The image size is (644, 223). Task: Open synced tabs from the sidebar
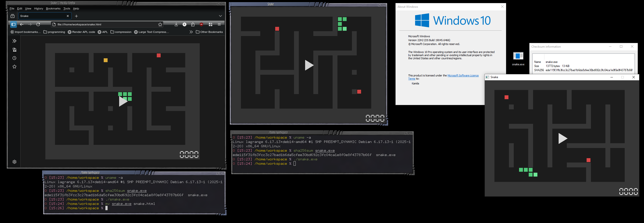14,50
